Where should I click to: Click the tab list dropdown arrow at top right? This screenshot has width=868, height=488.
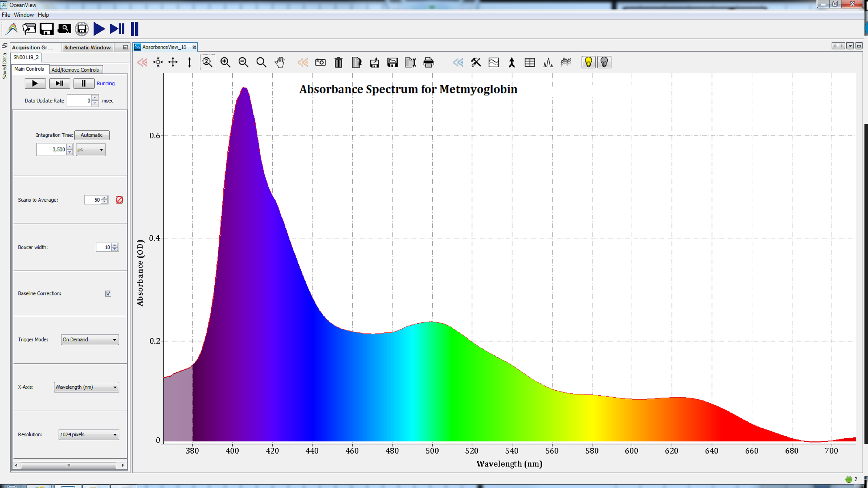coord(850,46)
